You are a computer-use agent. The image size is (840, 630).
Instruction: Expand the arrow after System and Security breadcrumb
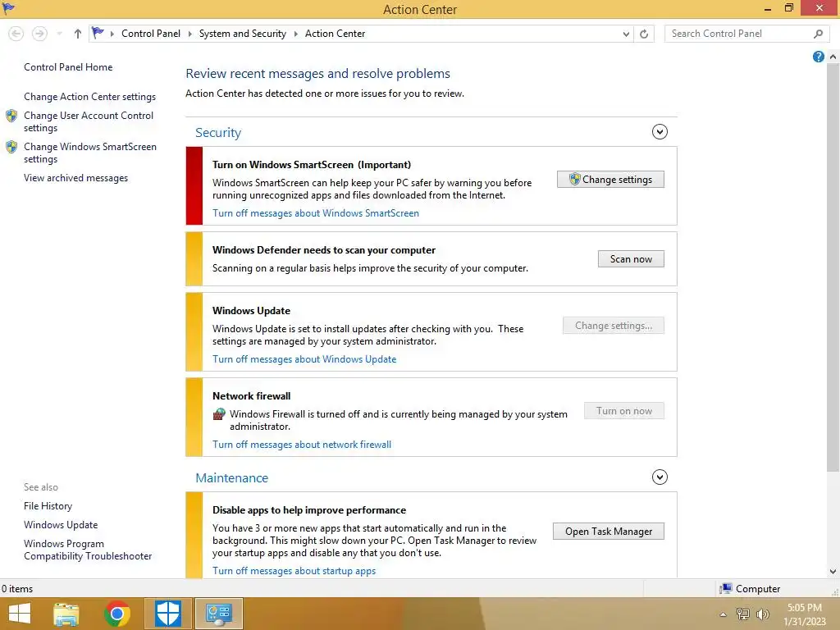pos(295,34)
